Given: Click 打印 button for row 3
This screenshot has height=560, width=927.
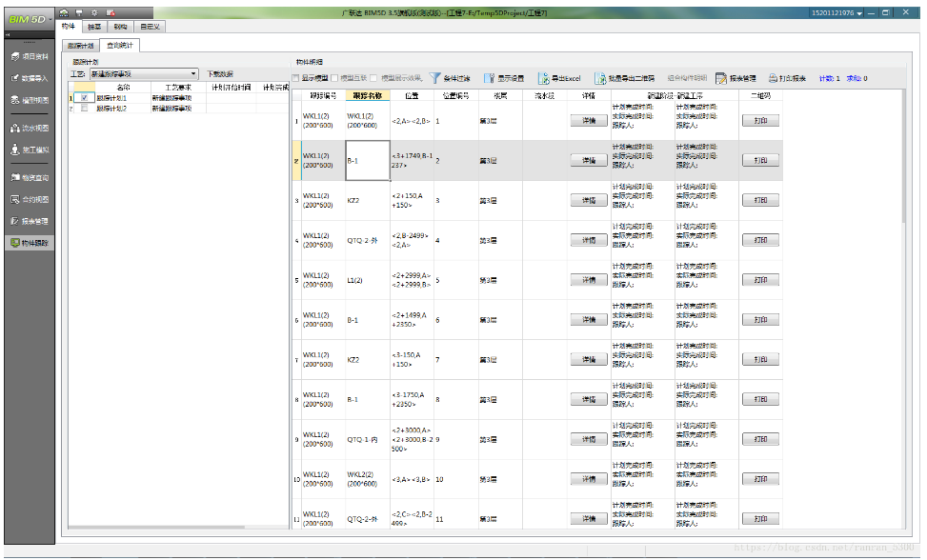Looking at the screenshot, I should pos(760,200).
